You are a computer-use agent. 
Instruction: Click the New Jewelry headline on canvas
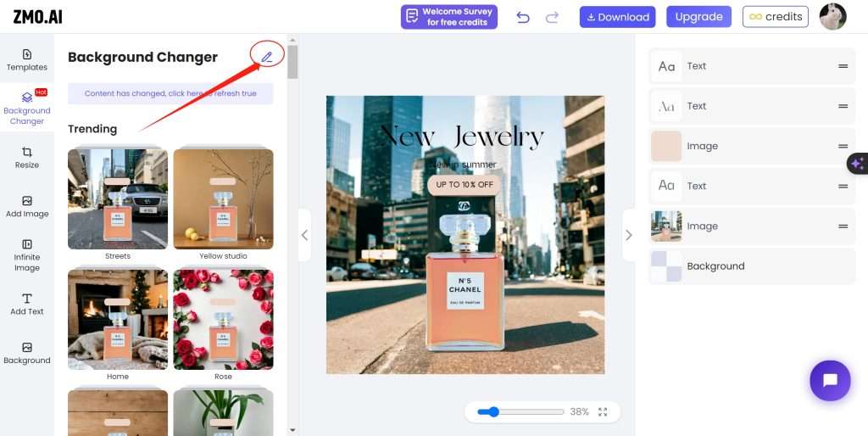462,137
